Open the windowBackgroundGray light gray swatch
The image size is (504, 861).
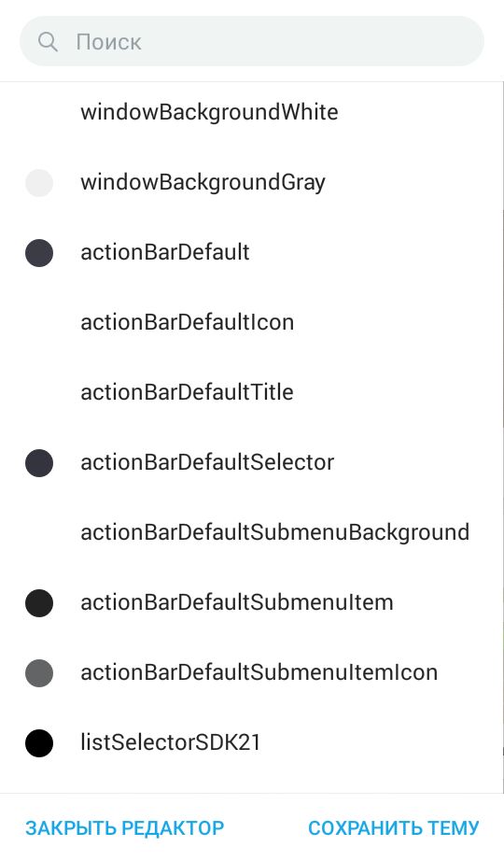pos(39,183)
